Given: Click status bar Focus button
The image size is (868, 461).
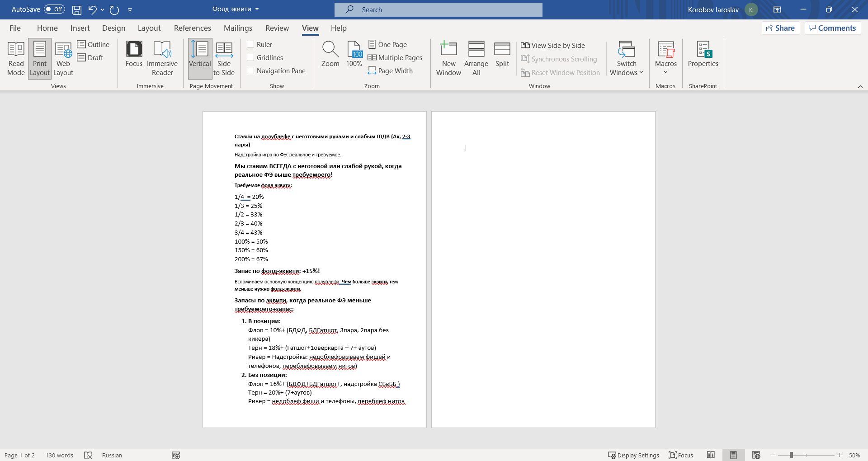Looking at the screenshot, I should [x=681, y=455].
